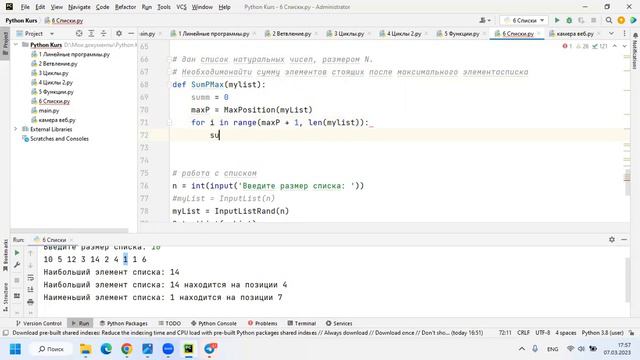Switch to камера веб.py editor tab
This screenshot has height=360, width=640.
pyautogui.click(x=575, y=33)
